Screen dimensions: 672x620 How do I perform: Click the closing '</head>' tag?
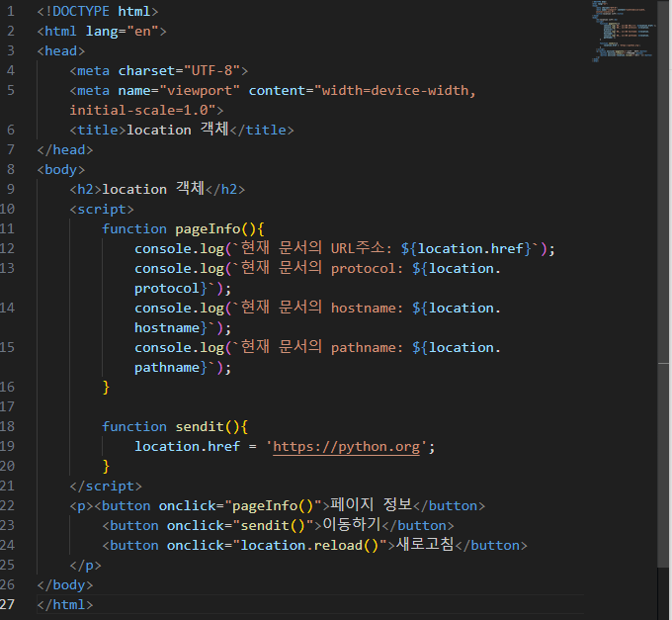tap(65, 149)
